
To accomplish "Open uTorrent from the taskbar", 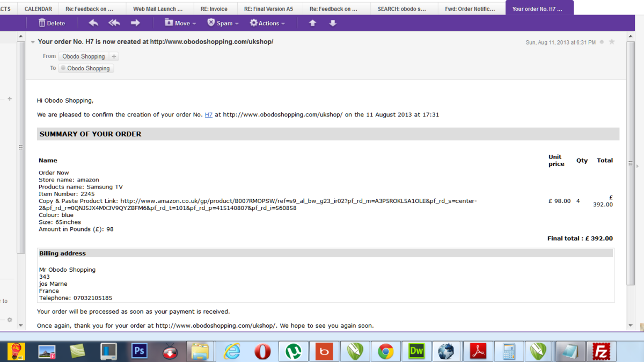I will pyautogui.click(x=293, y=351).
